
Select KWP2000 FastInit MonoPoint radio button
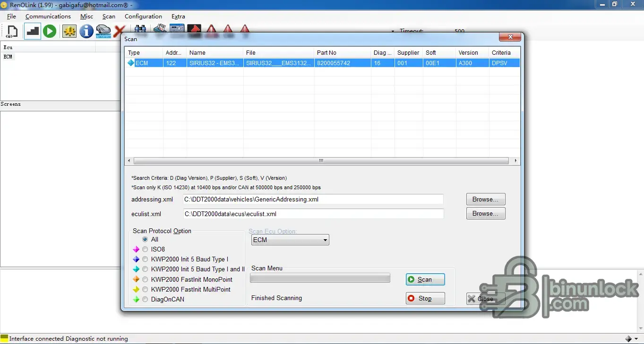[145, 279]
